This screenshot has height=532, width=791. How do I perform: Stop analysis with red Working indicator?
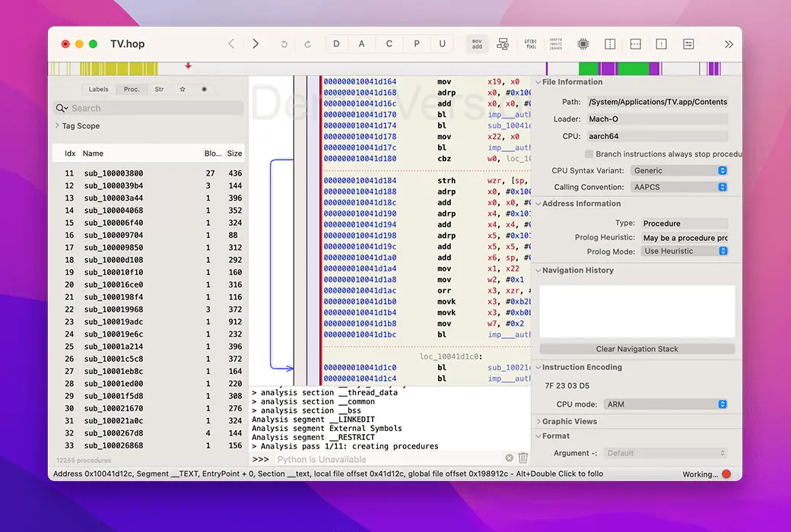[x=726, y=474]
